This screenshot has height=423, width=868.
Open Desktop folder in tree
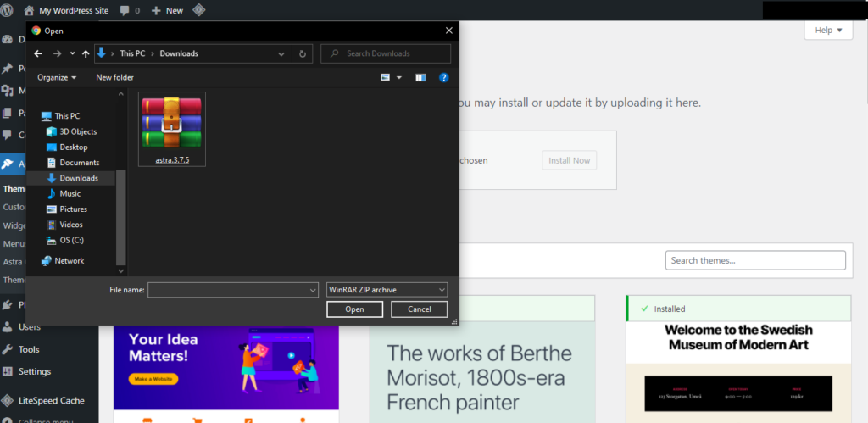point(67,147)
